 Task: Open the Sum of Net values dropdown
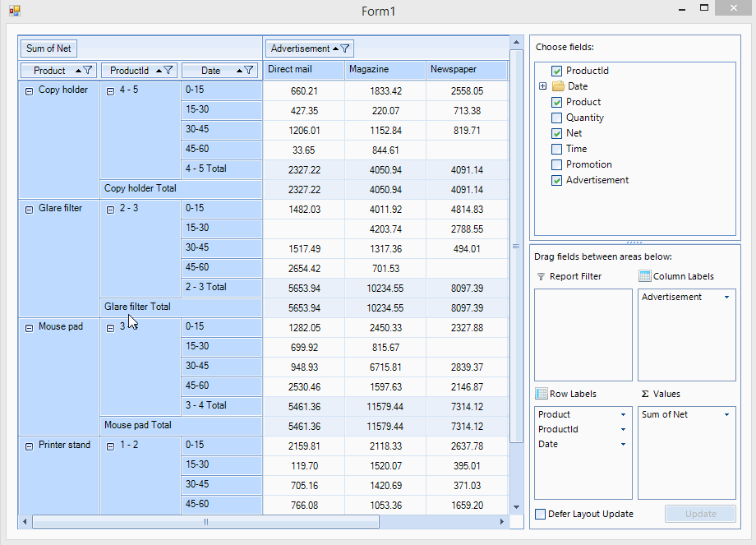[726, 414]
